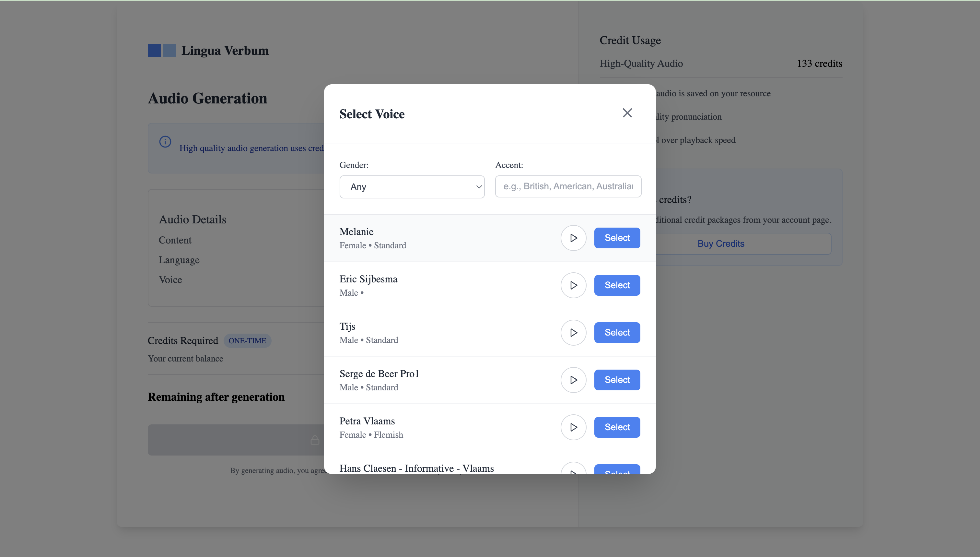Click the Tijs voice name

tap(347, 327)
